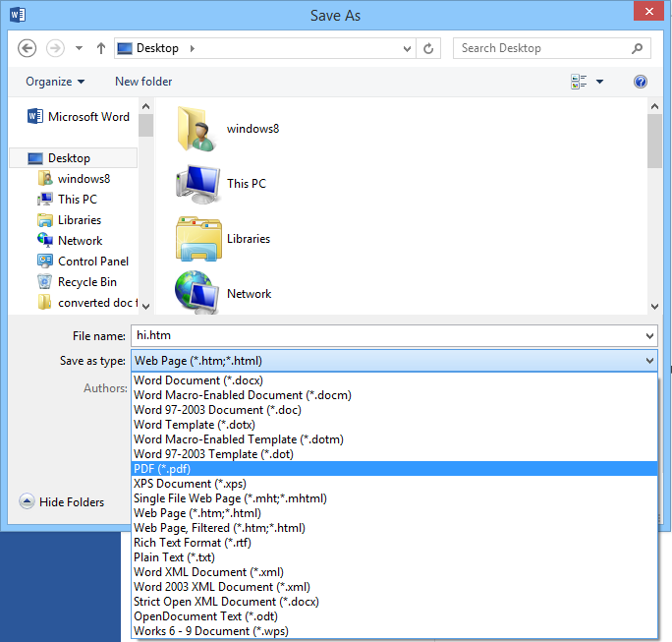Click the search magnifier icon
Viewport: 672px width, 642px height.
pyautogui.click(x=638, y=48)
